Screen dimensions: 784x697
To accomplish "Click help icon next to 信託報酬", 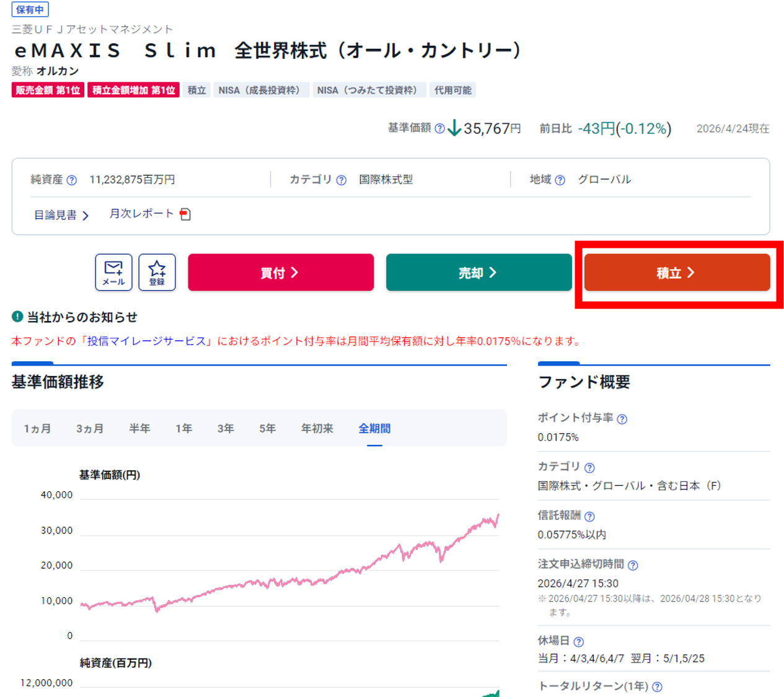I will [589, 516].
